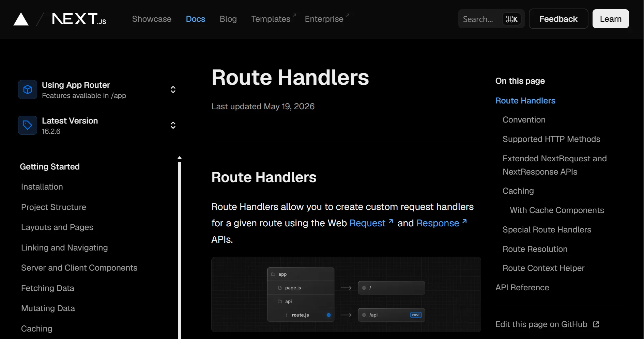644x339 pixels.
Task: Open Linking and Navigating in the sidebar
Action: click(x=64, y=248)
